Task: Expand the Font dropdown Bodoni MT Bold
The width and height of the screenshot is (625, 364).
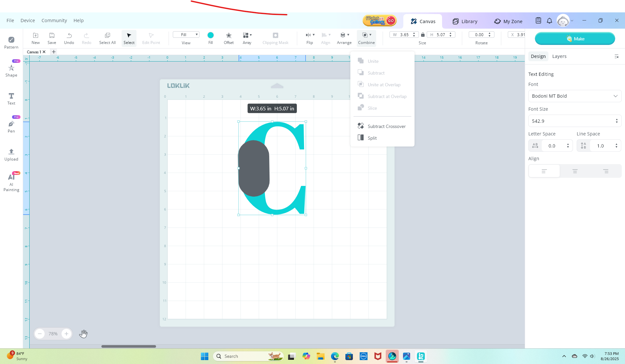Action: pos(575,96)
